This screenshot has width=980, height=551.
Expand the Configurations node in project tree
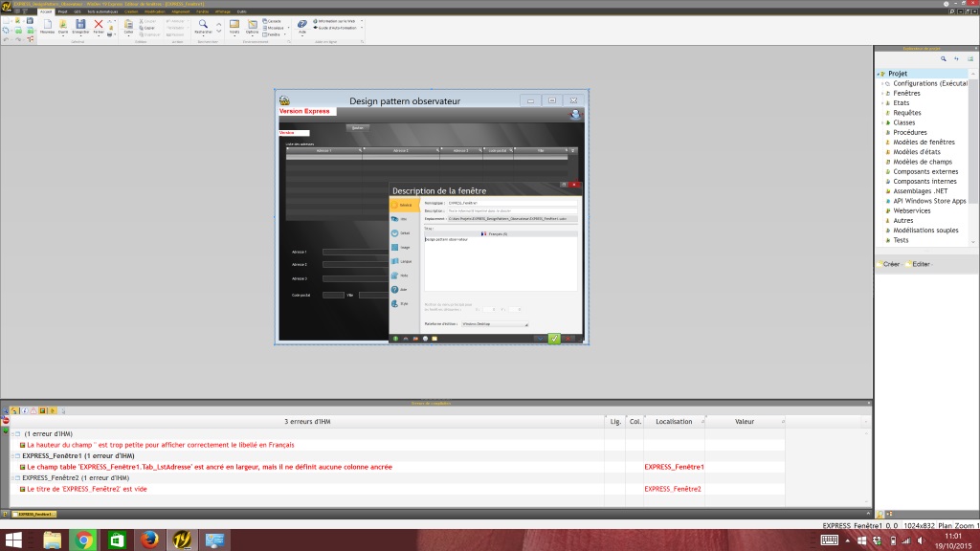click(x=882, y=83)
